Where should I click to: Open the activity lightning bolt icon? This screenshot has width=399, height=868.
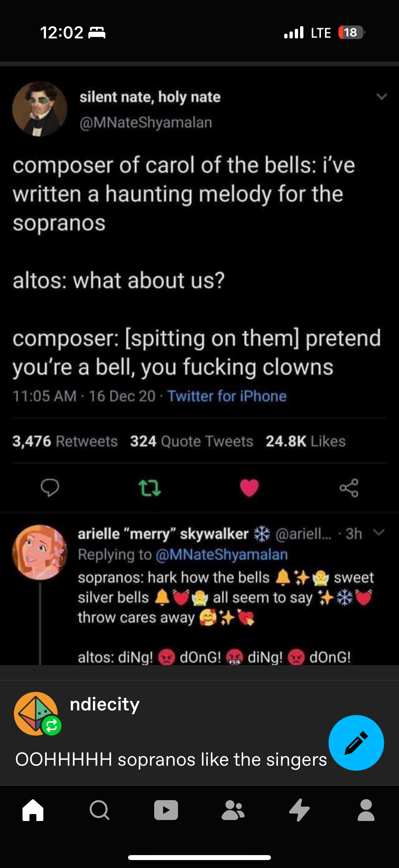[299, 810]
